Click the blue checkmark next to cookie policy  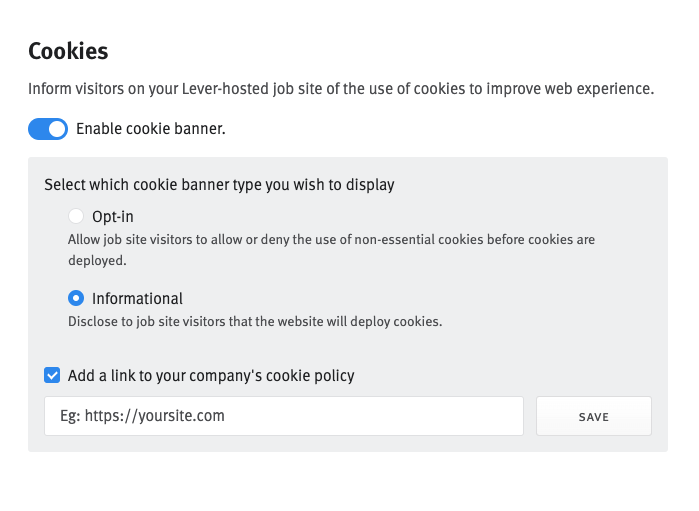[52, 376]
